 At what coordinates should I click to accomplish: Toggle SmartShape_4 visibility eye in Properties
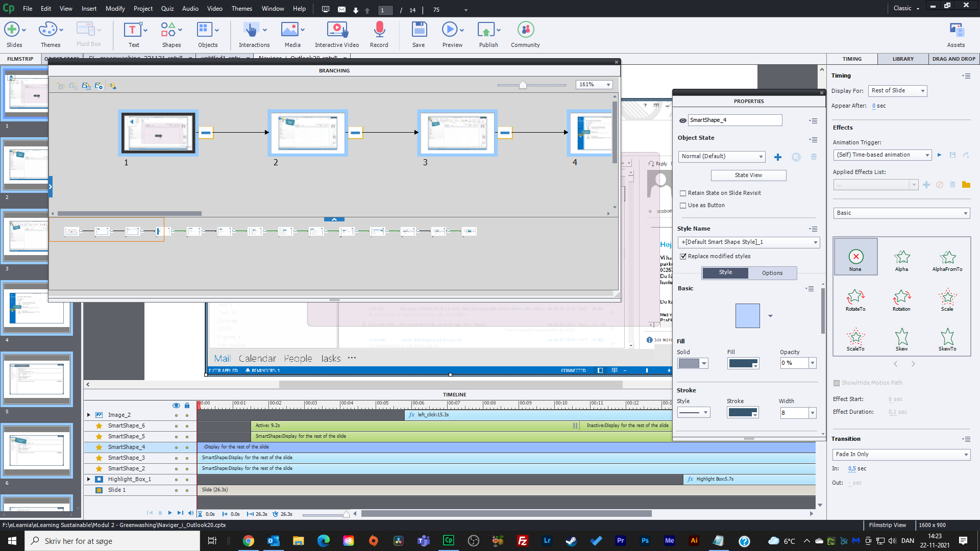(x=682, y=120)
